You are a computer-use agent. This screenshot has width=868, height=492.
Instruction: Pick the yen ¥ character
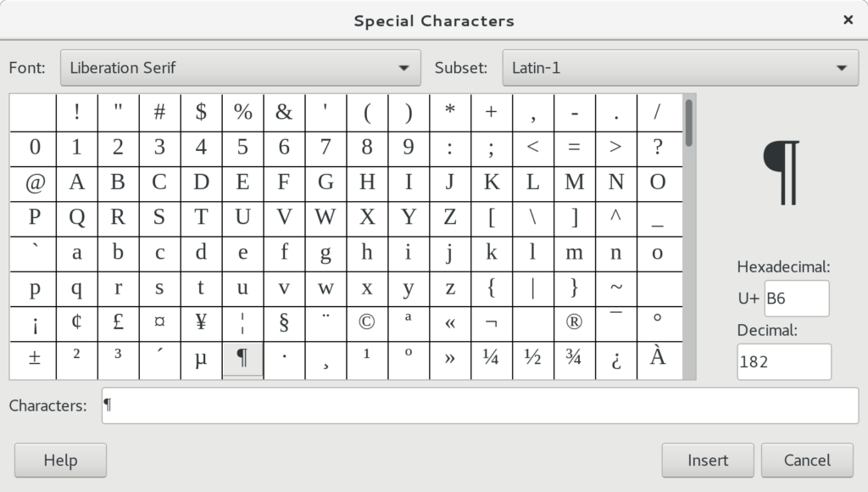click(201, 323)
